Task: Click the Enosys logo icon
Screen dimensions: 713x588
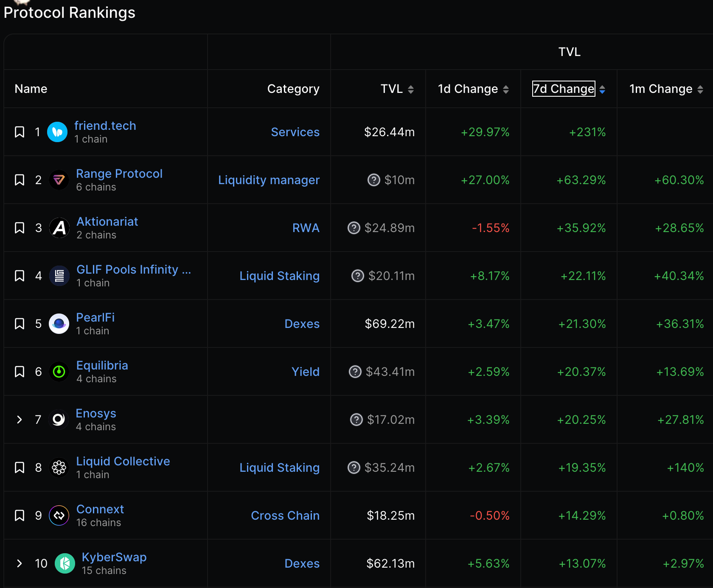Action: point(59,420)
